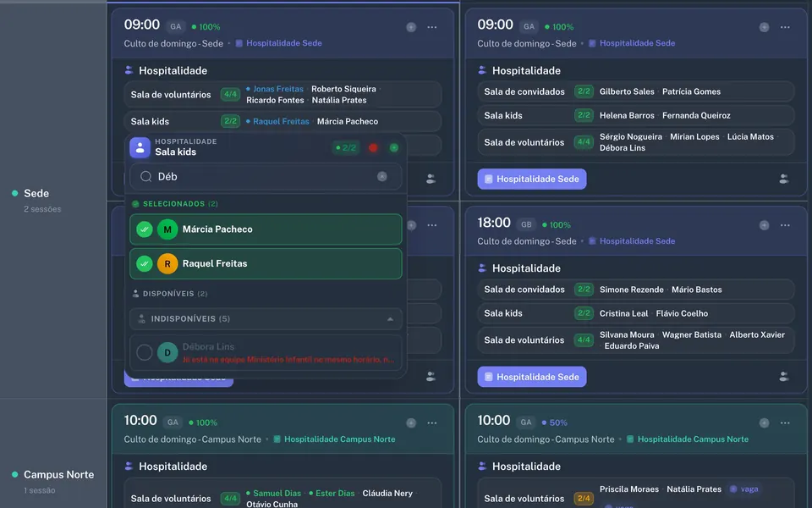Click the red dot in Sala kids popup
The height and width of the screenshot is (508, 812).
pyautogui.click(x=373, y=147)
